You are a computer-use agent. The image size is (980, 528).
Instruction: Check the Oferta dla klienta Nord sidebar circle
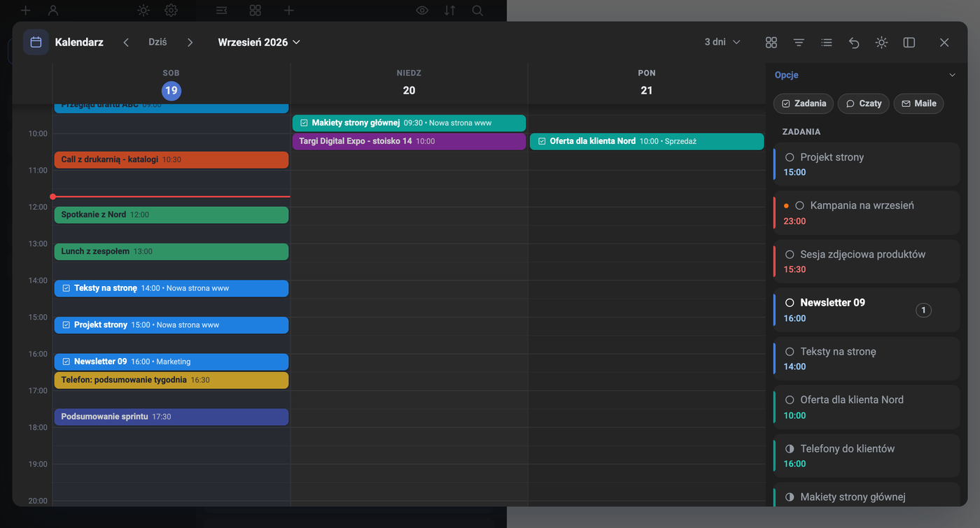(790, 400)
